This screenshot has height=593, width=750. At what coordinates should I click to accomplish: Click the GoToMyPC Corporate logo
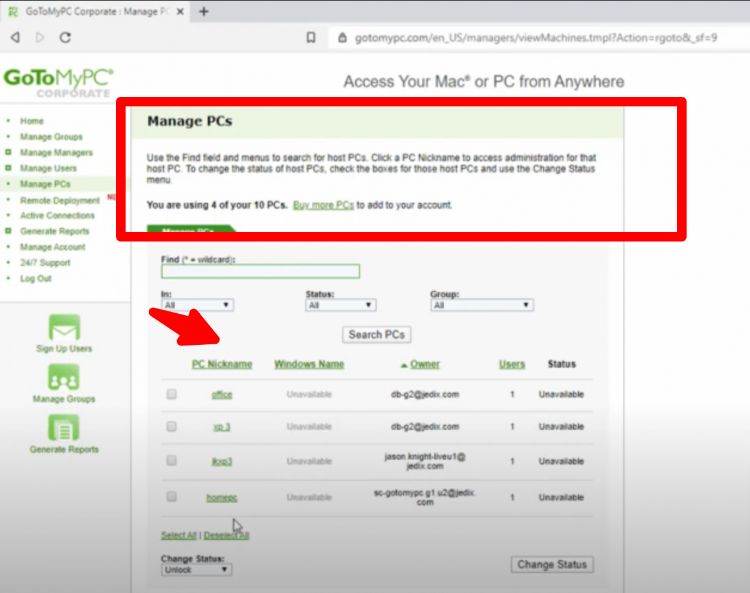pos(58,83)
